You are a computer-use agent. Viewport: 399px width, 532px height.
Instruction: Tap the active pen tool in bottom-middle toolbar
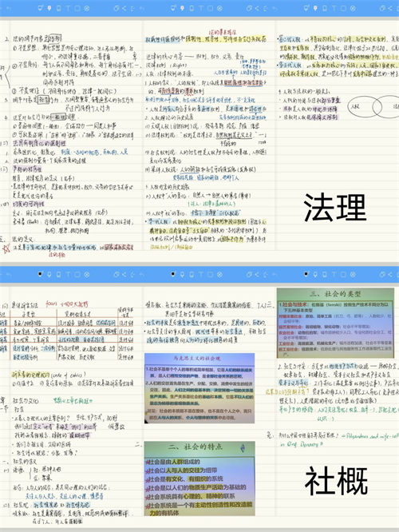point(173,274)
